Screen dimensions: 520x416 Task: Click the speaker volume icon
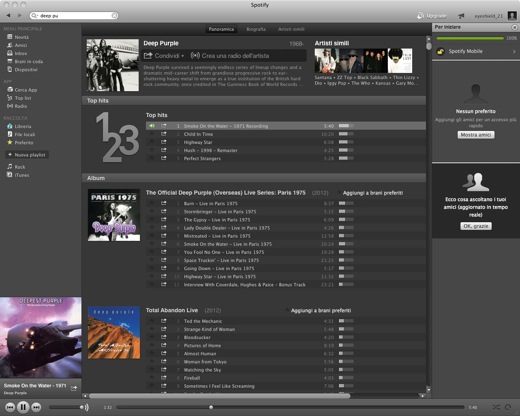tap(86, 407)
